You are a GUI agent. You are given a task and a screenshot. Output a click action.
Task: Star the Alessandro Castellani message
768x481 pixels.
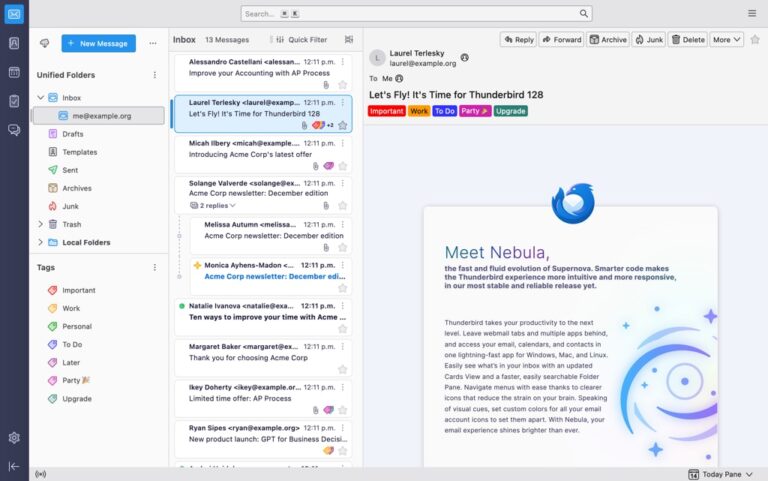(342, 85)
